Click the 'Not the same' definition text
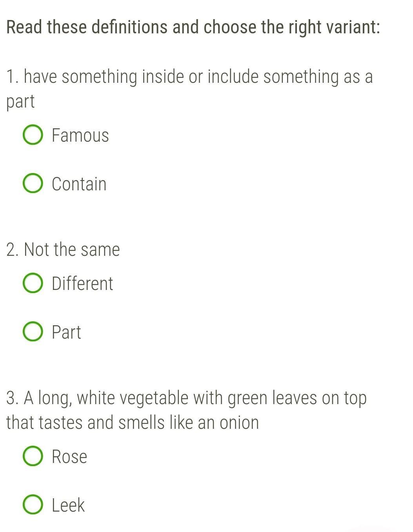Screen dimensions: 413x532 [72, 250]
